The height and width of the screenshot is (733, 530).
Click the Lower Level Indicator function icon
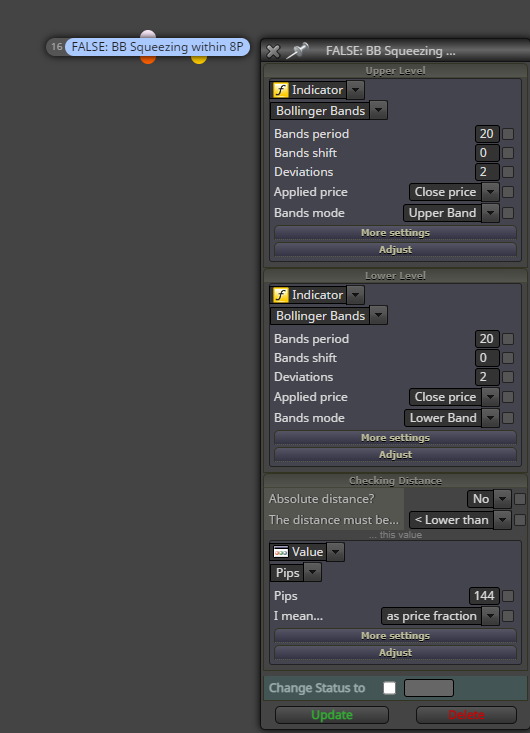pos(280,295)
